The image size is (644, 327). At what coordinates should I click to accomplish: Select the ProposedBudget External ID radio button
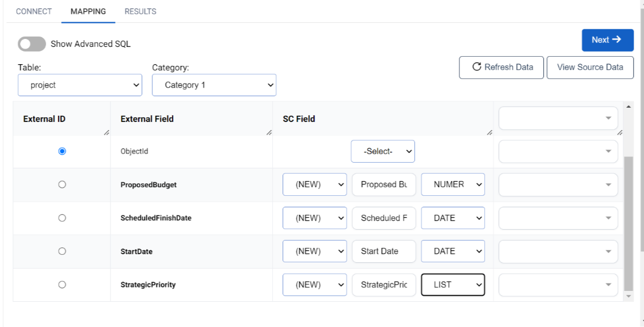tap(62, 184)
